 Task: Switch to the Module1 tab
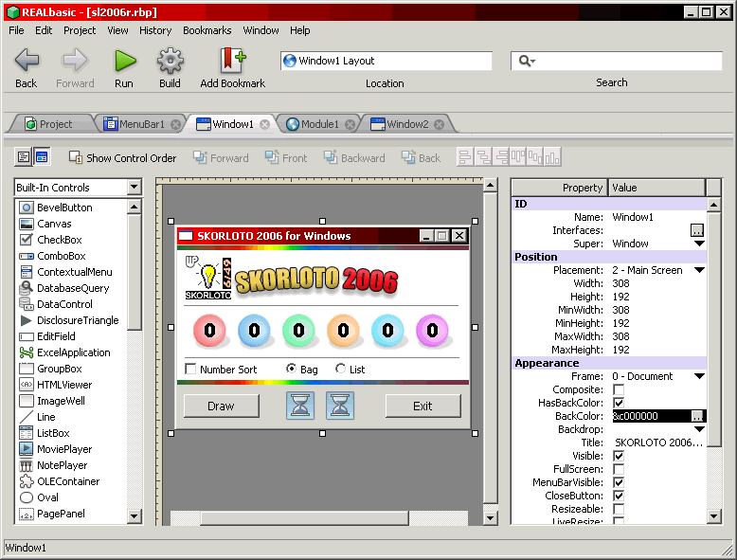coord(319,124)
